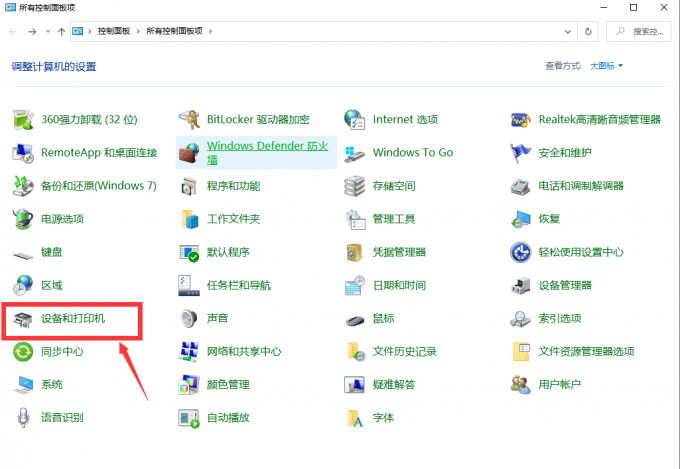Open the 同步中心 green sync icon
Image resolution: width=680 pixels, height=469 pixels.
pyautogui.click(x=23, y=351)
